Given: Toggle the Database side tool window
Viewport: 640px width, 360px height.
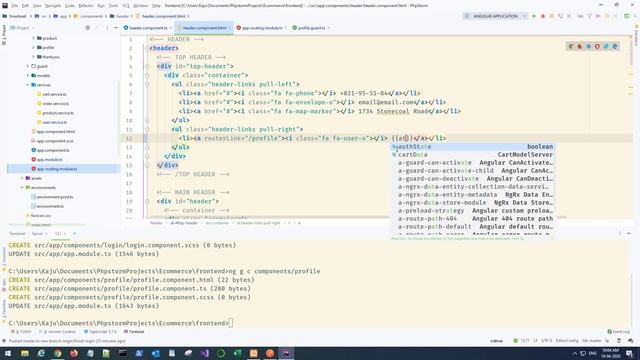Looking at the screenshot, I should click(636, 35).
